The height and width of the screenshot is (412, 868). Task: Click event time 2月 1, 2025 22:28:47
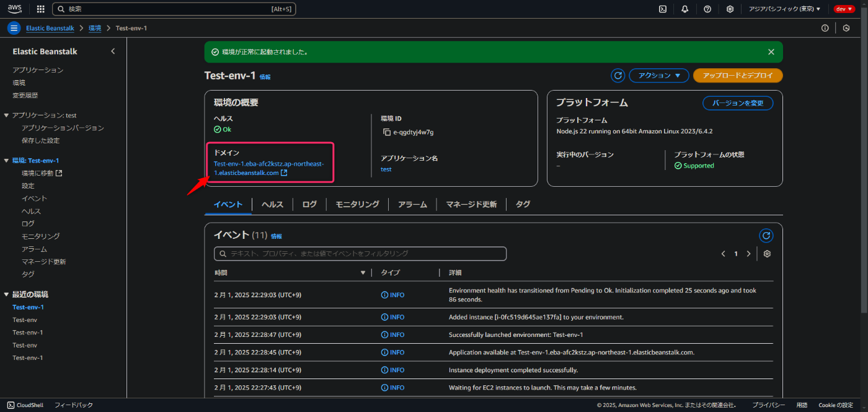258,335
